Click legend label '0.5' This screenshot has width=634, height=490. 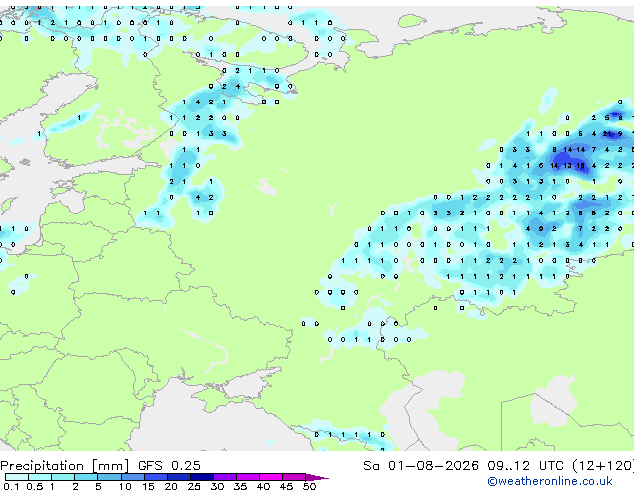35,486
